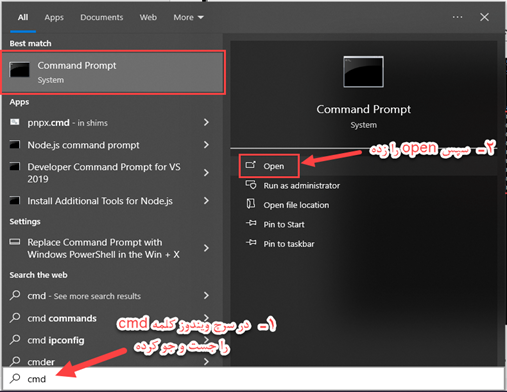
Task: Click the Node.js command prompt icon
Action: click(15, 144)
